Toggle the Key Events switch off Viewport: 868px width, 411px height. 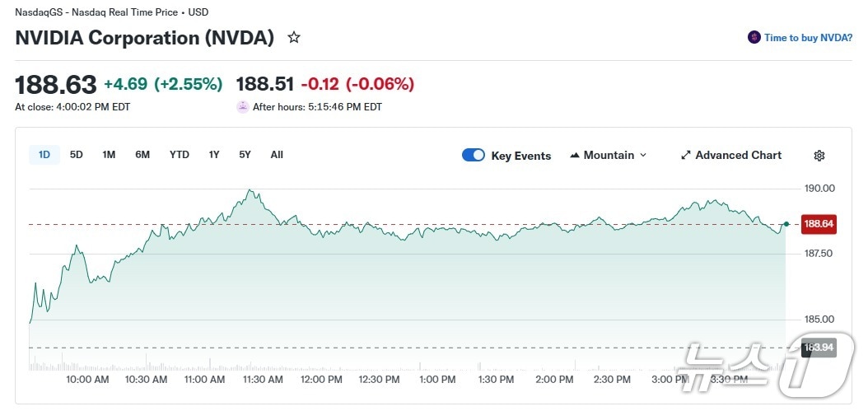[474, 156]
